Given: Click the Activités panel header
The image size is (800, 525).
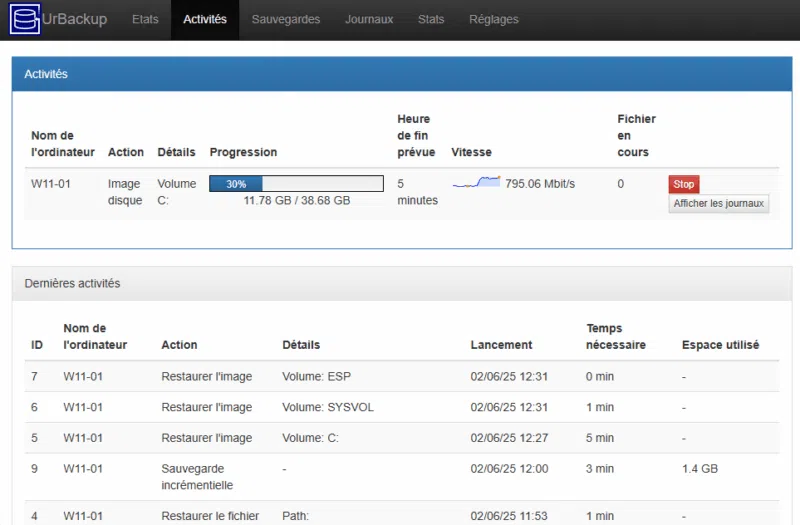Looking at the screenshot, I should (x=399, y=74).
